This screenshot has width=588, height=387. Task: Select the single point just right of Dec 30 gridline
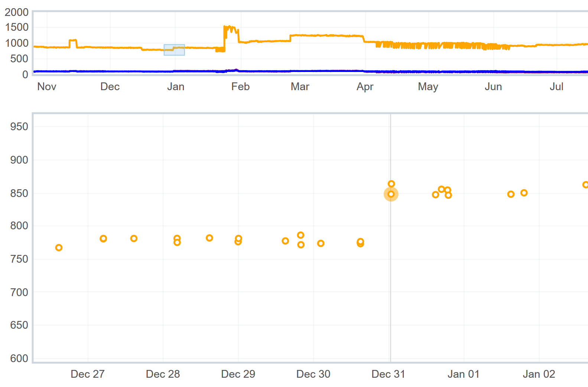pos(321,243)
